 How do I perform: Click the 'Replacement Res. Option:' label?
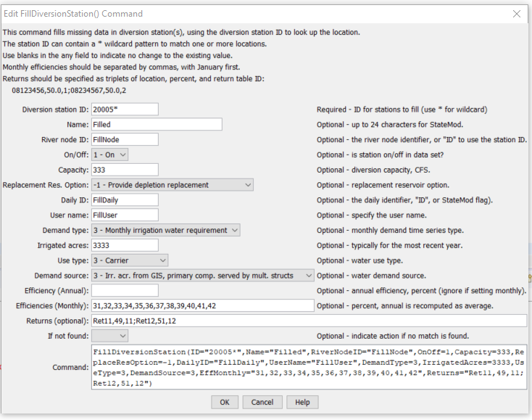(46, 186)
